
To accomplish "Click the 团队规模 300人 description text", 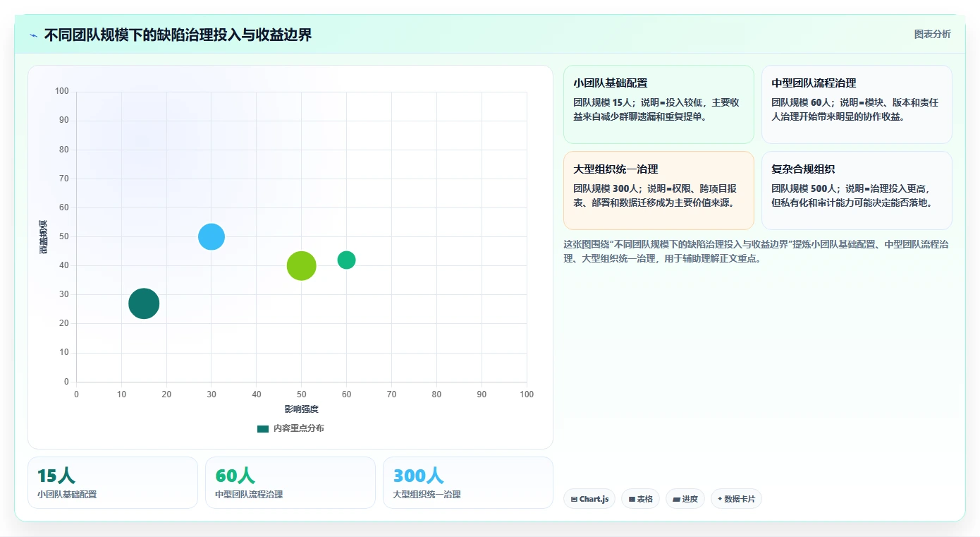I will (x=656, y=195).
